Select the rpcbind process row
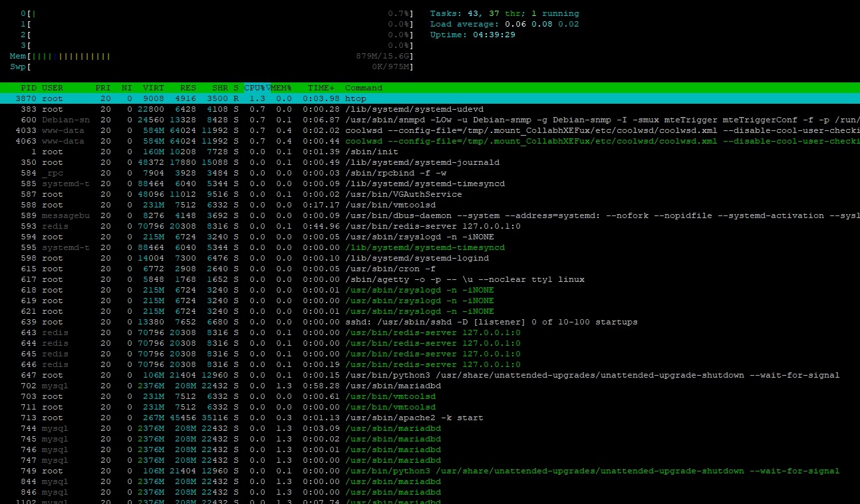The image size is (860, 504). [430, 173]
